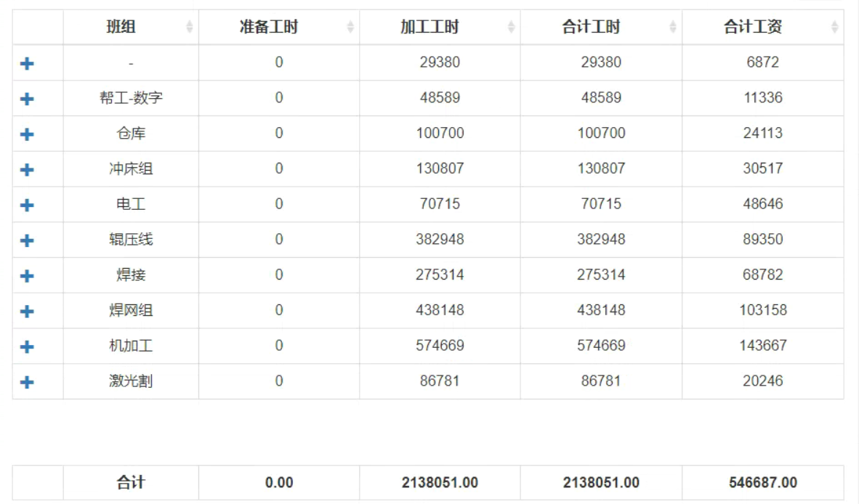Sort by 准备工时 using sort arrows
Image resolution: width=859 pixels, height=504 pixels.
pyautogui.click(x=350, y=28)
